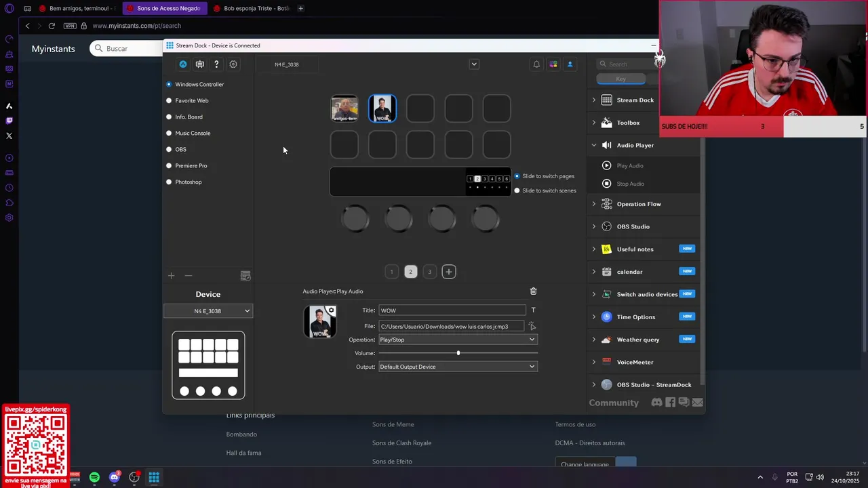
Task: Open the Facebook community icon
Action: [670, 403]
